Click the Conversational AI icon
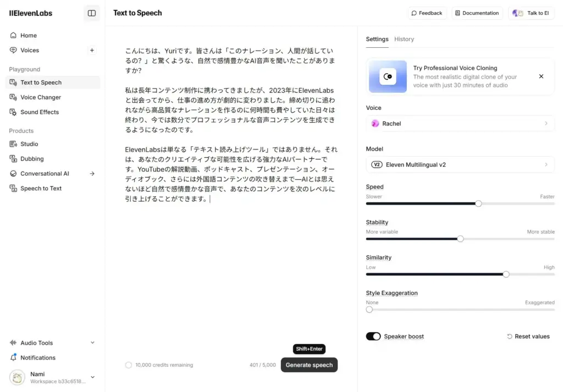 [x=13, y=173]
